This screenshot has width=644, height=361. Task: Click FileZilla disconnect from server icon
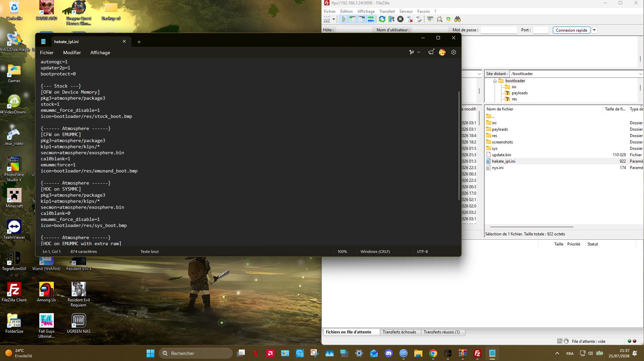click(409, 19)
